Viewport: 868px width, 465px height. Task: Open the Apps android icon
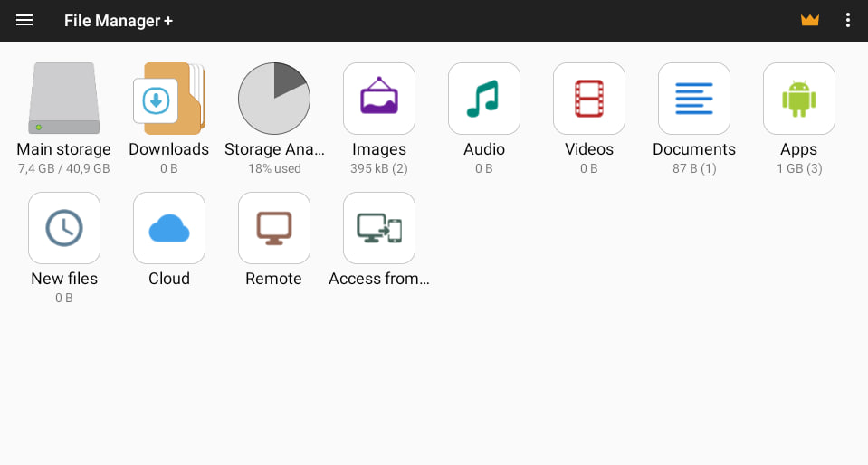pyautogui.click(x=798, y=99)
